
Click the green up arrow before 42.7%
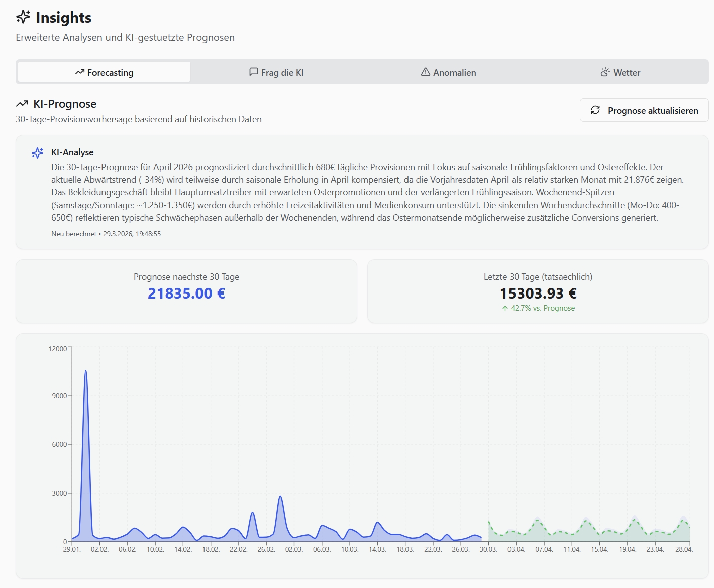pos(505,308)
